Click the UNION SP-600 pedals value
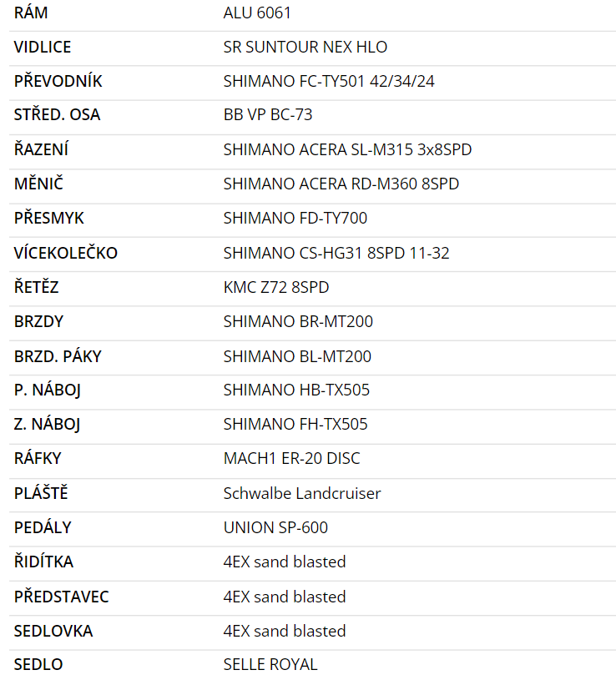Image resolution: width=616 pixels, height=680 pixels. pyautogui.click(x=275, y=528)
